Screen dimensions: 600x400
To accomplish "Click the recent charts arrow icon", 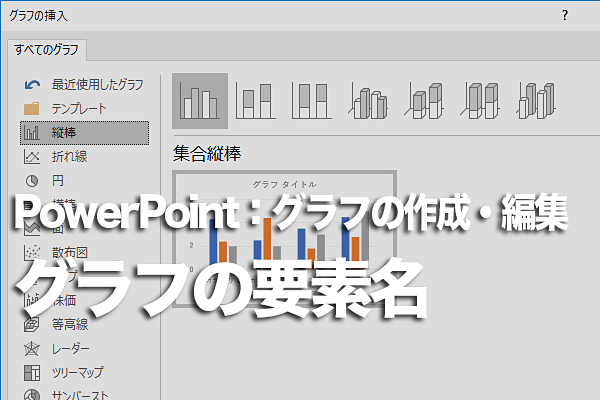I will 32,85.
